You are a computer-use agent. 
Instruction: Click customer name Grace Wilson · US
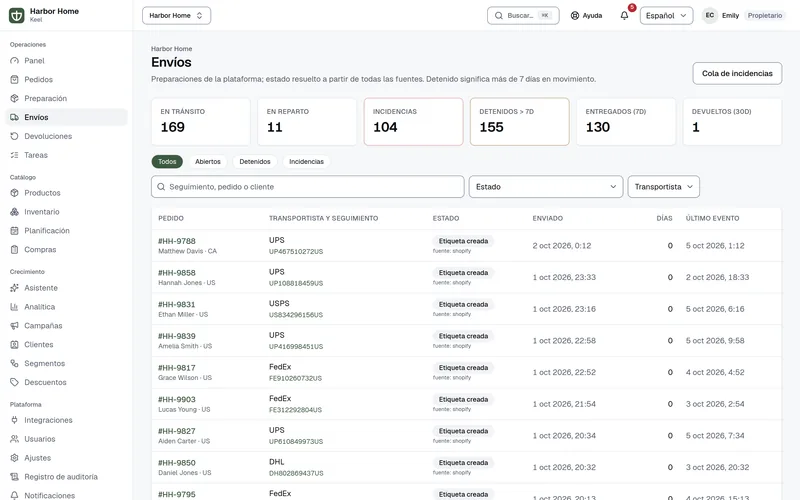tap(185, 378)
